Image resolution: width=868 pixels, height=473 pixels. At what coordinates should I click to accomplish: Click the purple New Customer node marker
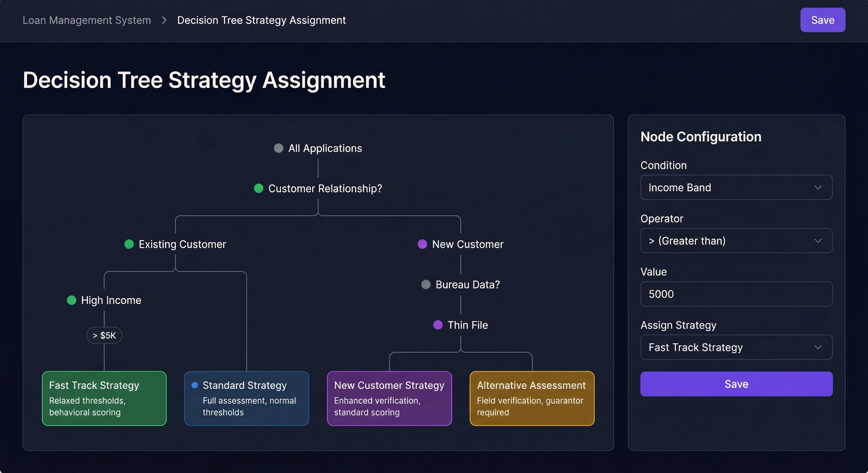422,245
